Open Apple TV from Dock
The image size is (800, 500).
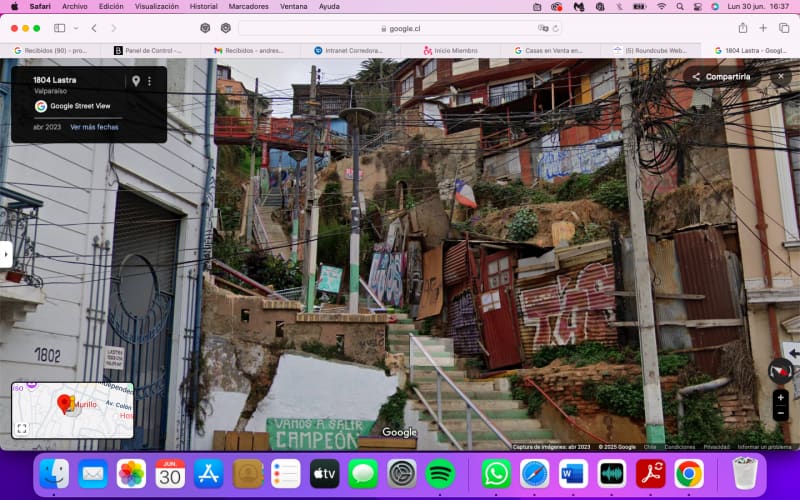coord(324,474)
